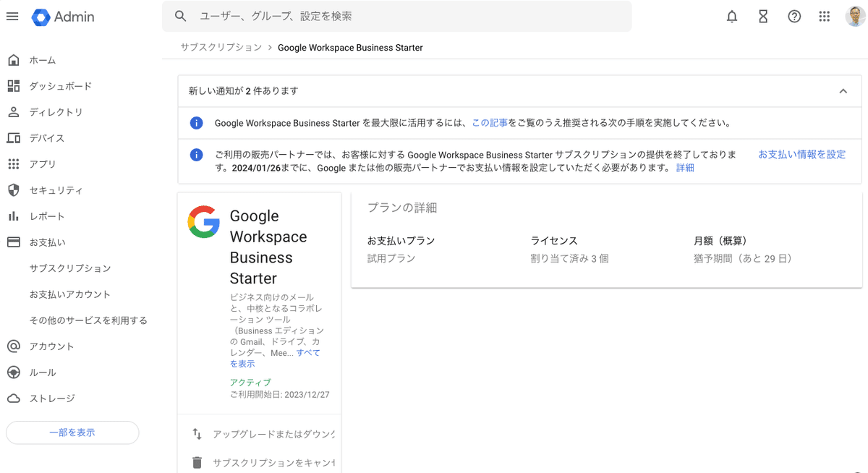
Task: Click the search magnifier icon
Action: coord(181,16)
